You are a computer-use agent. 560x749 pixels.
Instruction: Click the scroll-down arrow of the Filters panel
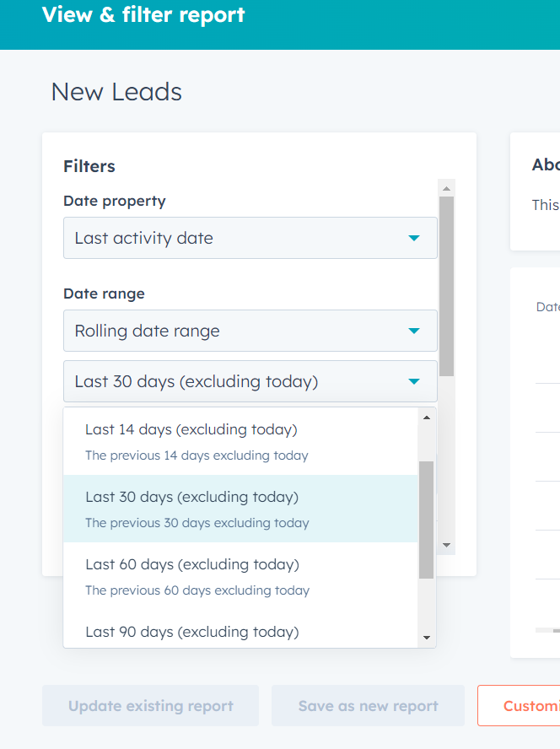pyautogui.click(x=446, y=546)
